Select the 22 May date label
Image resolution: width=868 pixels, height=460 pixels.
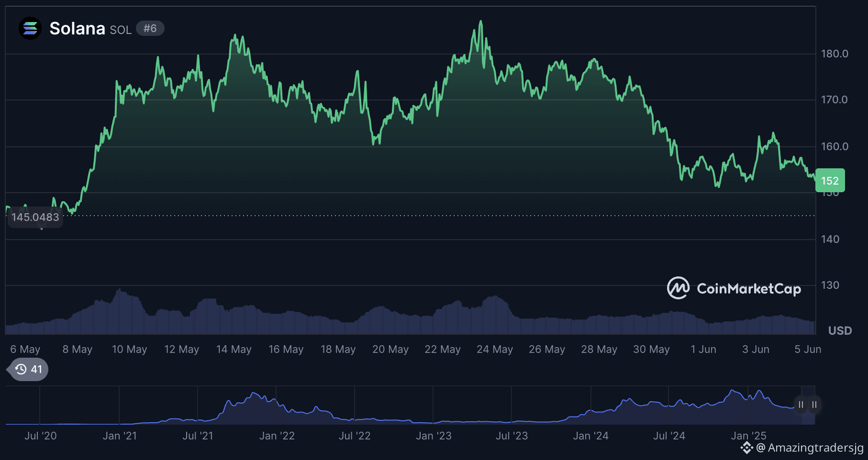443,349
